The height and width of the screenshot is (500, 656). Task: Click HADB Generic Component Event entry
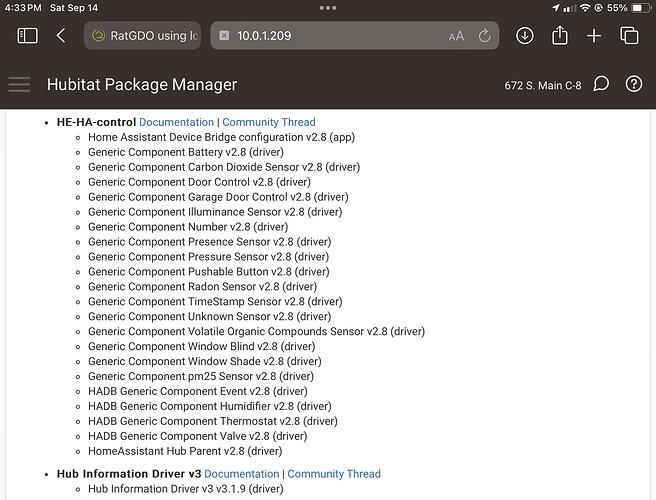197,392
